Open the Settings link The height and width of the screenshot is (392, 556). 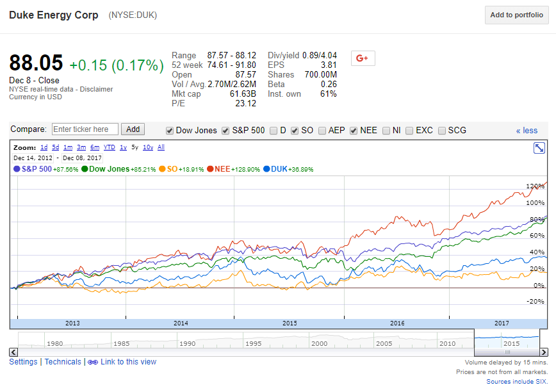tap(23, 362)
